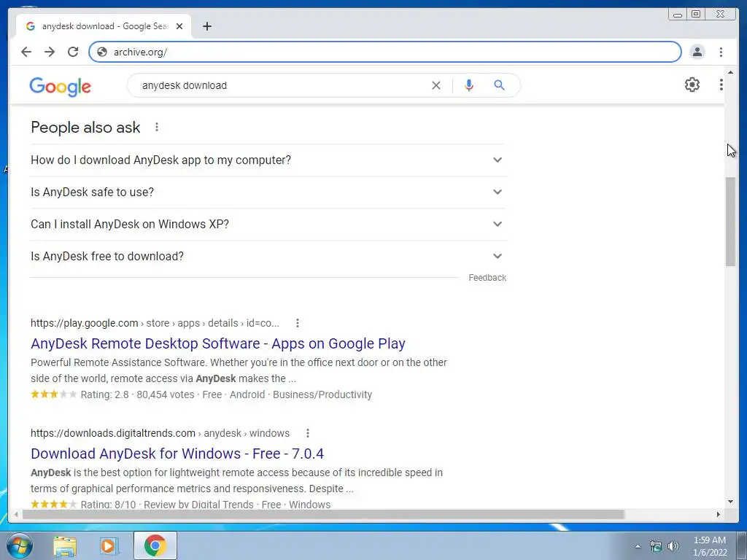This screenshot has width=747, height=560.
Task: Open the network tray icon
Action: coord(656,546)
